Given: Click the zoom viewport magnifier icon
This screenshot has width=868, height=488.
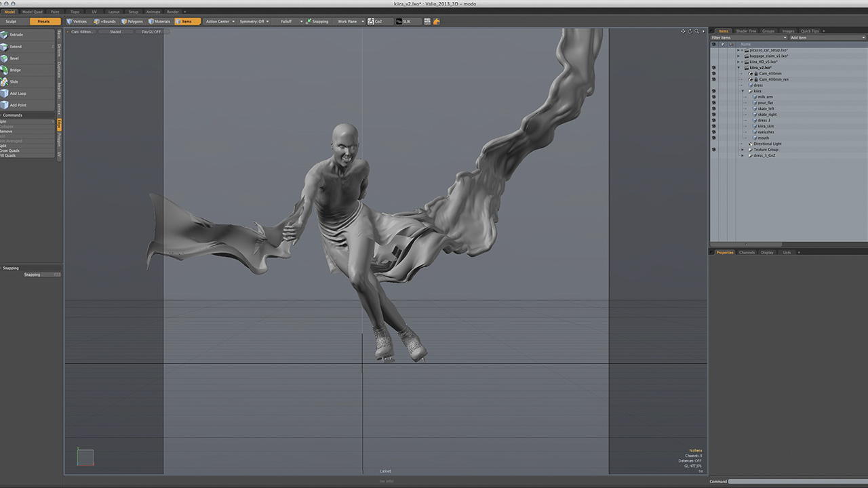Looking at the screenshot, I should click(697, 31).
